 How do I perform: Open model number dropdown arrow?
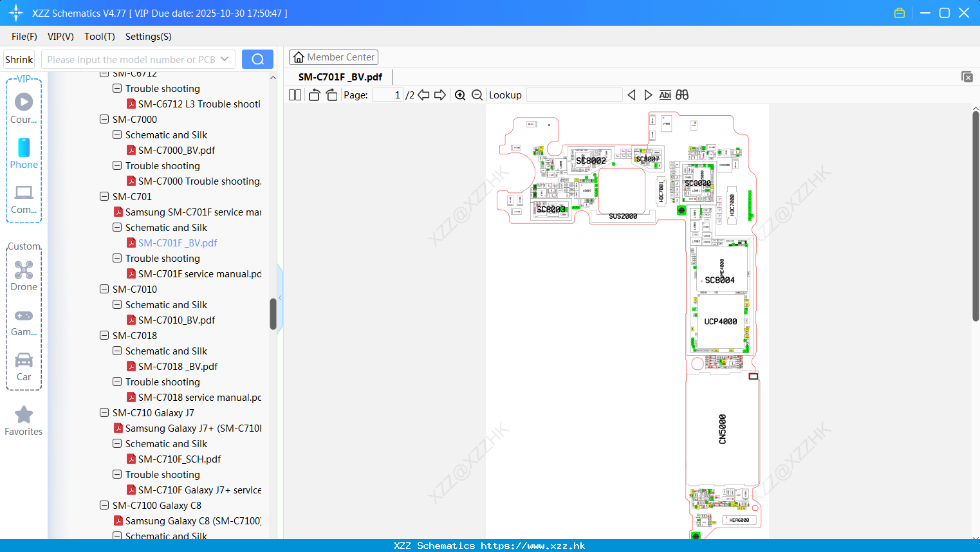pos(225,59)
